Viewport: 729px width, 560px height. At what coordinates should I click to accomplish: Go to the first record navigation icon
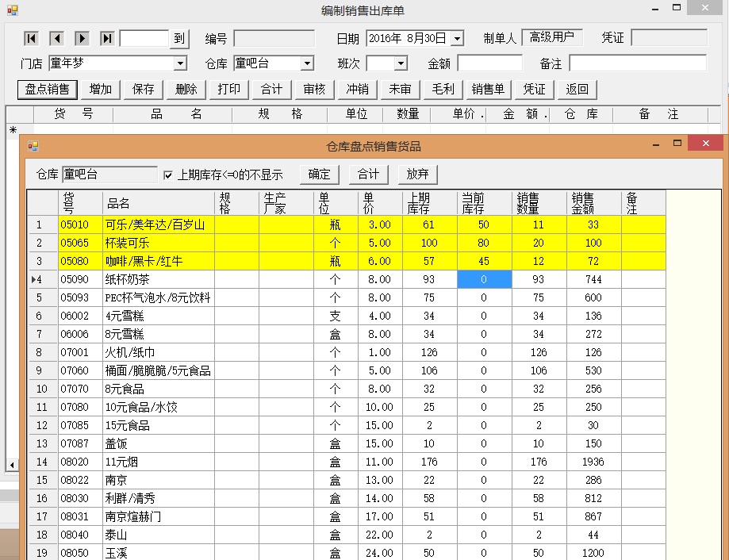[x=31, y=39]
